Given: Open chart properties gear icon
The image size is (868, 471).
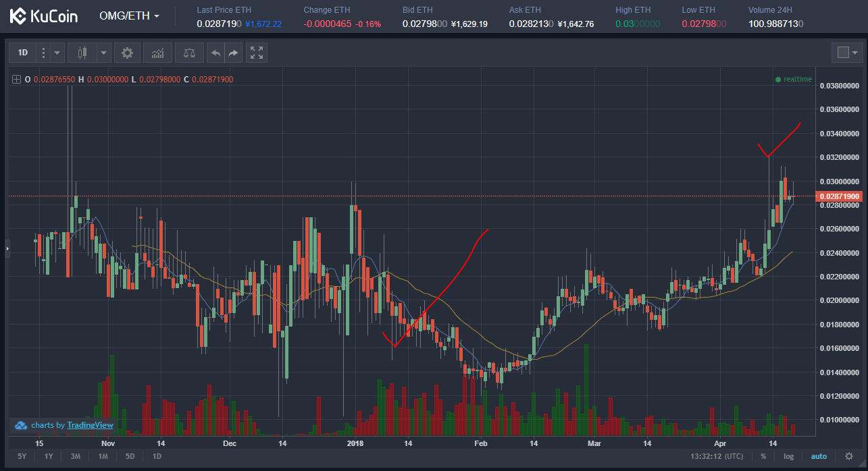Looking at the screenshot, I should 127,53.
